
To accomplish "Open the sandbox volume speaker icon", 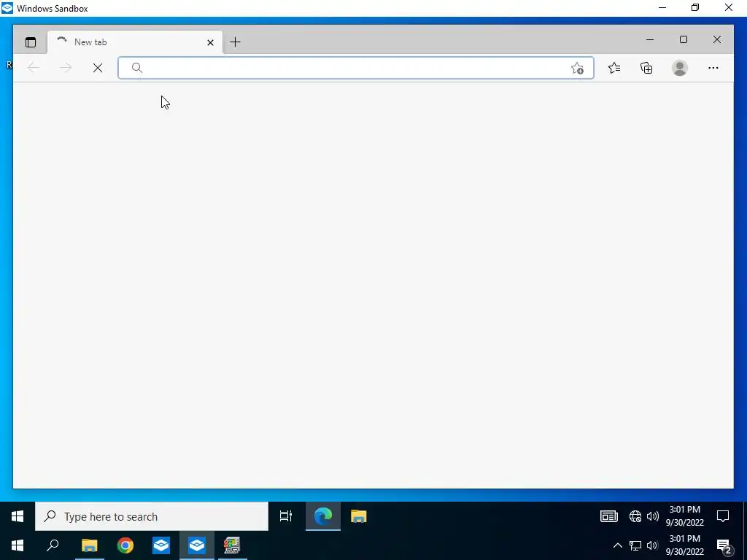I will tap(653, 516).
